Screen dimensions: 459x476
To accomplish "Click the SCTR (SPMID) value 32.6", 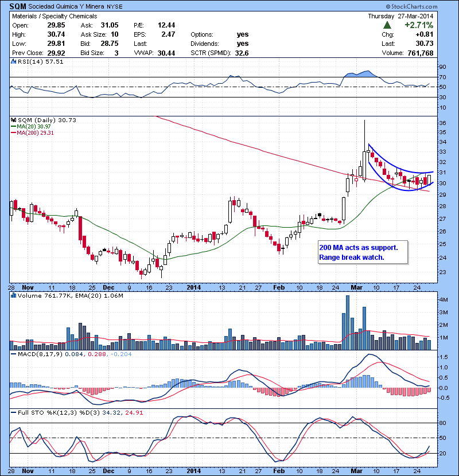I will (x=242, y=53).
